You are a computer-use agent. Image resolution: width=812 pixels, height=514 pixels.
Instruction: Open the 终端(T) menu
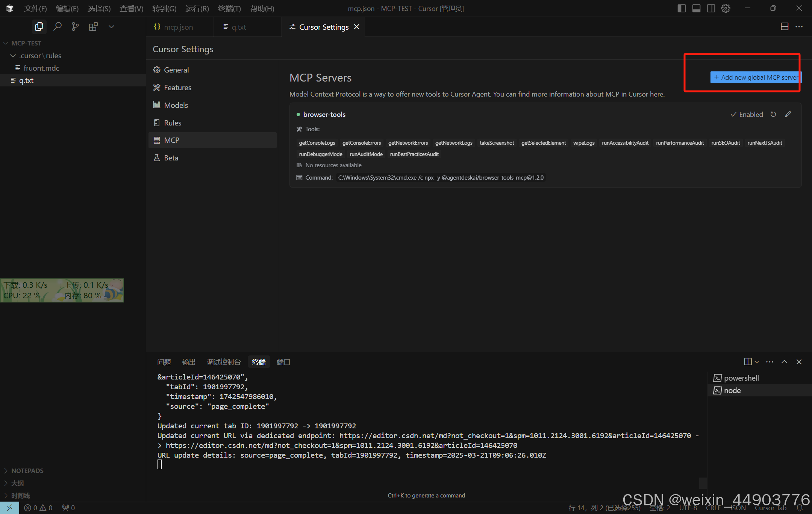pos(229,8)
